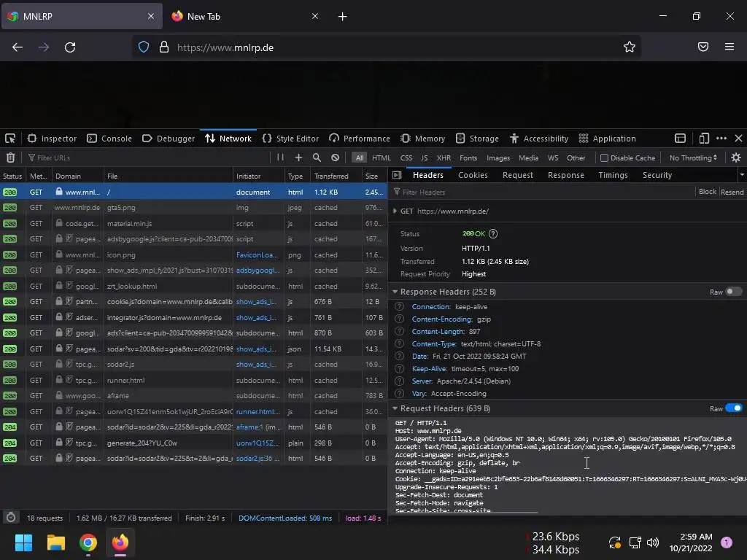Open request blocking panel icon
This screenshot has height=560, width=747.
click(x=336, y=157)
